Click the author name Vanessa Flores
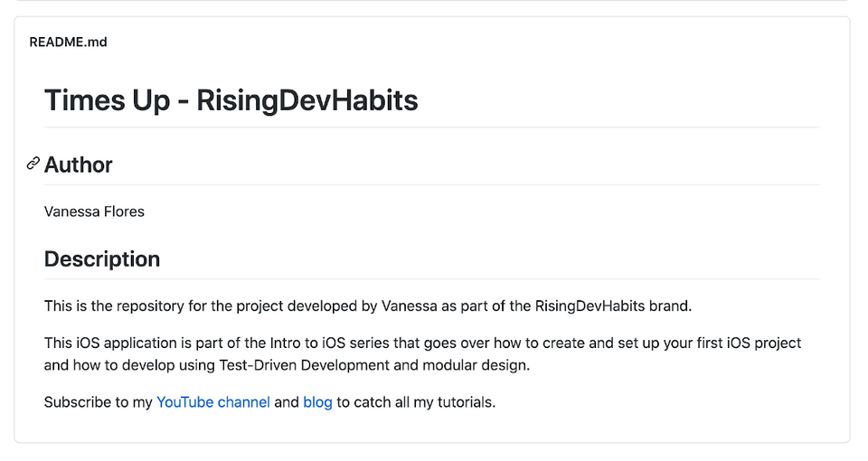Viewport: 868px width, 461px height. coord(94,212)
